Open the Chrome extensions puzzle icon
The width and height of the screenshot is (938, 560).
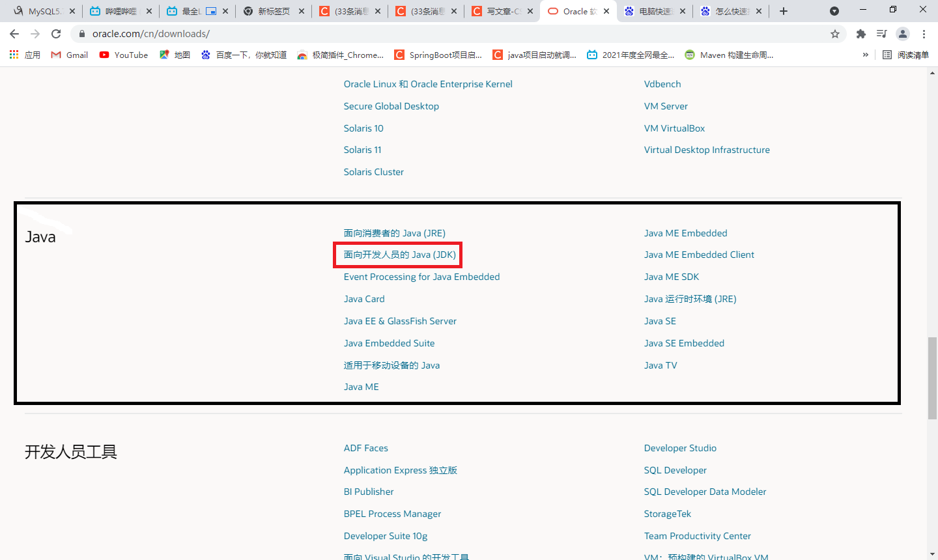tap(860, 34)
